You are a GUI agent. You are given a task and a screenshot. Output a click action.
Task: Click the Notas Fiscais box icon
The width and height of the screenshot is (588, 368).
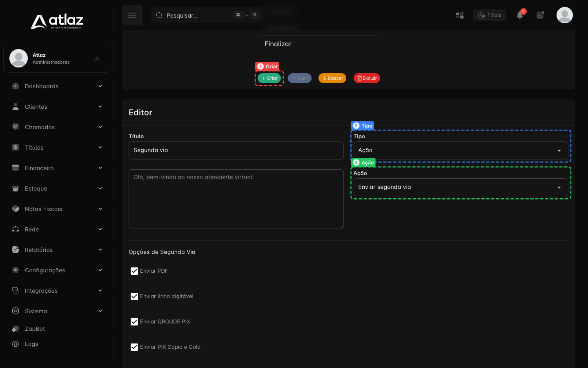click(16, 209)
